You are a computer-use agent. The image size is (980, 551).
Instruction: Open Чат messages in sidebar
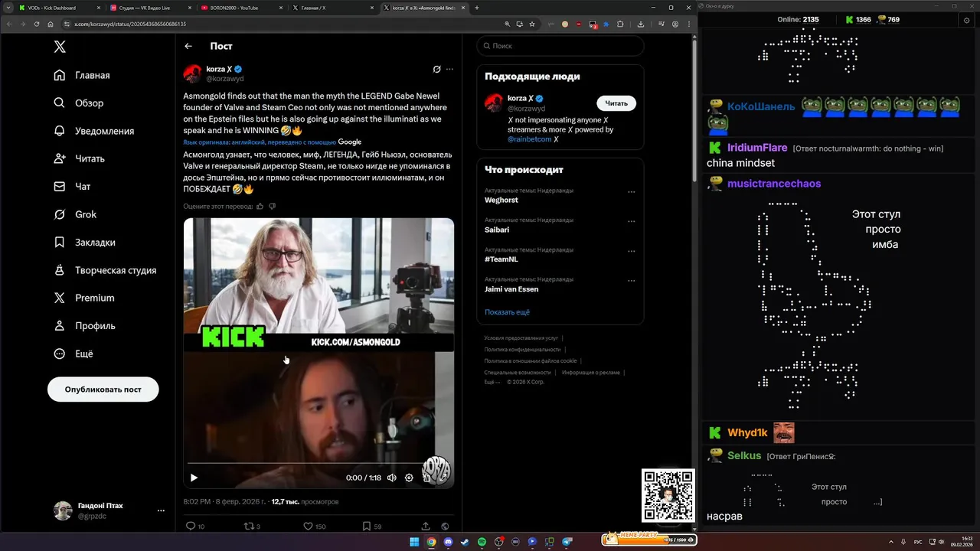click(x=72, y=186)
